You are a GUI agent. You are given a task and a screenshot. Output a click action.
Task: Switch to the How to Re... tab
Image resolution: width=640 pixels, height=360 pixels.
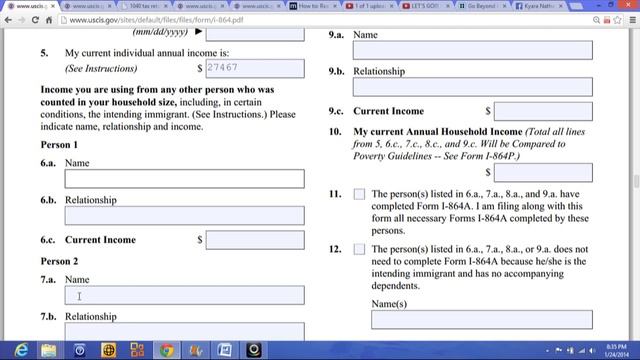pyautogui.click(x=313, y=6)
